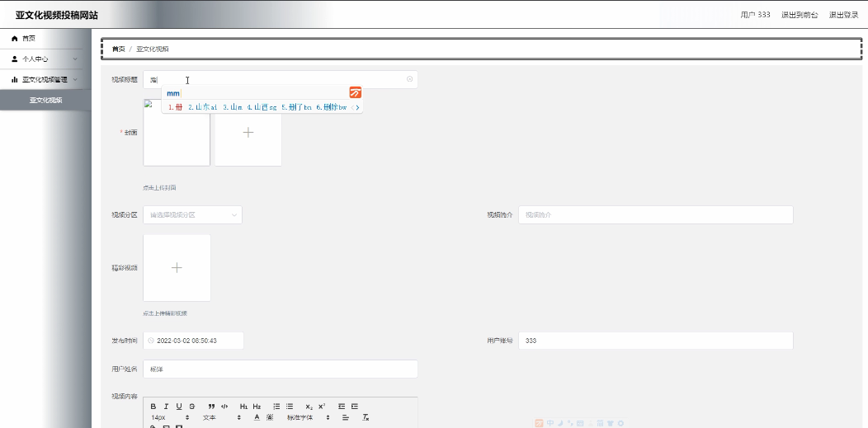This screenshot has width=868, height=428.
Task: Click the 用户 333 label in the header
Action: [755, 15]
